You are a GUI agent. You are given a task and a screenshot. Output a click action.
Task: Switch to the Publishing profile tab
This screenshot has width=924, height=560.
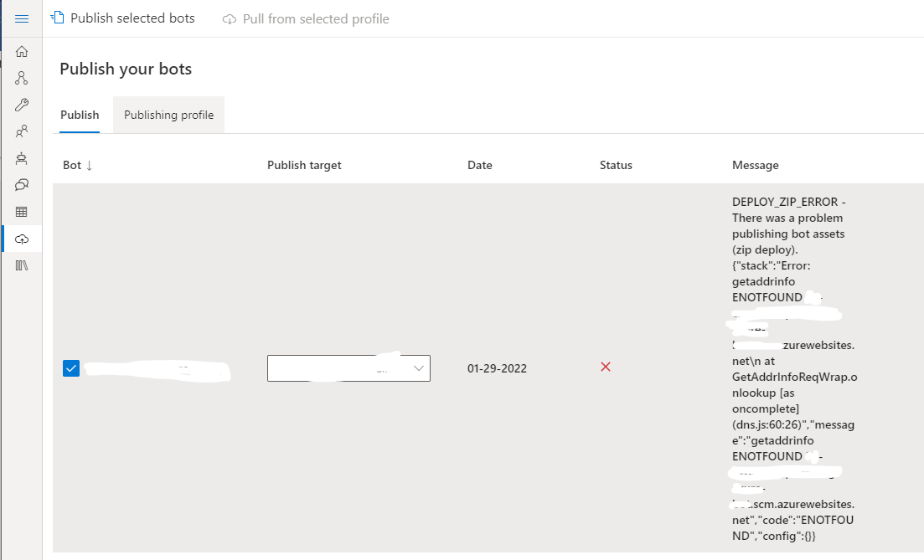(x=168, y=115)
